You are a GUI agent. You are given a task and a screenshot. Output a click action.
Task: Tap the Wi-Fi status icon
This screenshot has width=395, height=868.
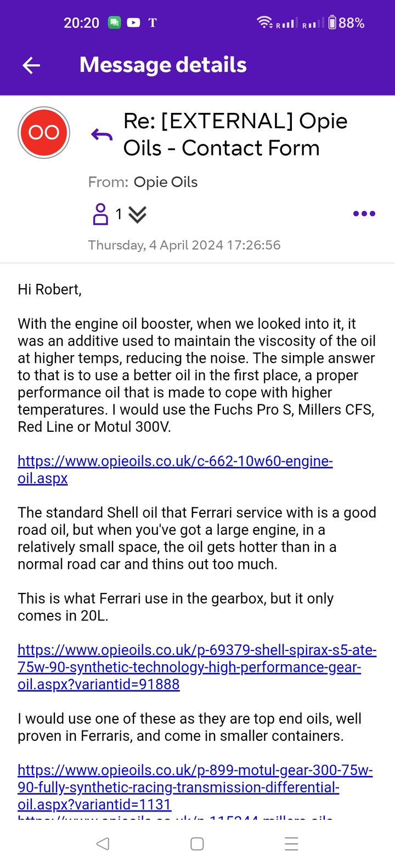[265, 22]
